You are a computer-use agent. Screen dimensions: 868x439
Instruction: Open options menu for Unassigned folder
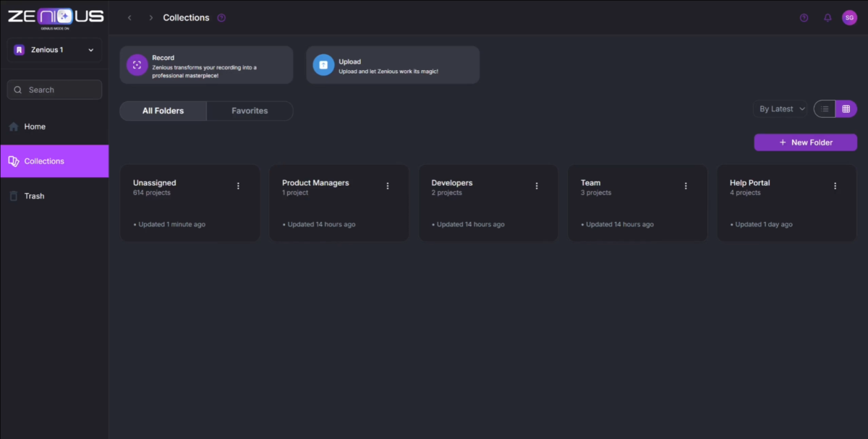click(x=238, y=186)
